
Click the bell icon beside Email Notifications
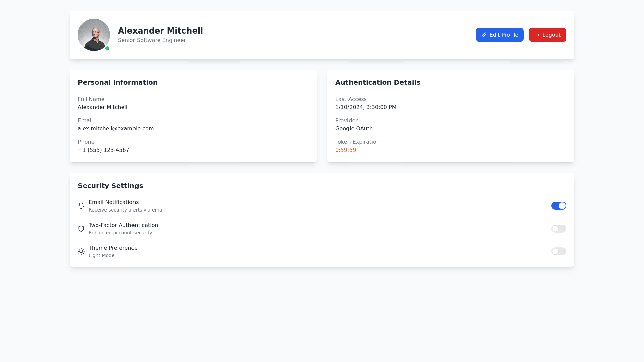tap(81, 206)
